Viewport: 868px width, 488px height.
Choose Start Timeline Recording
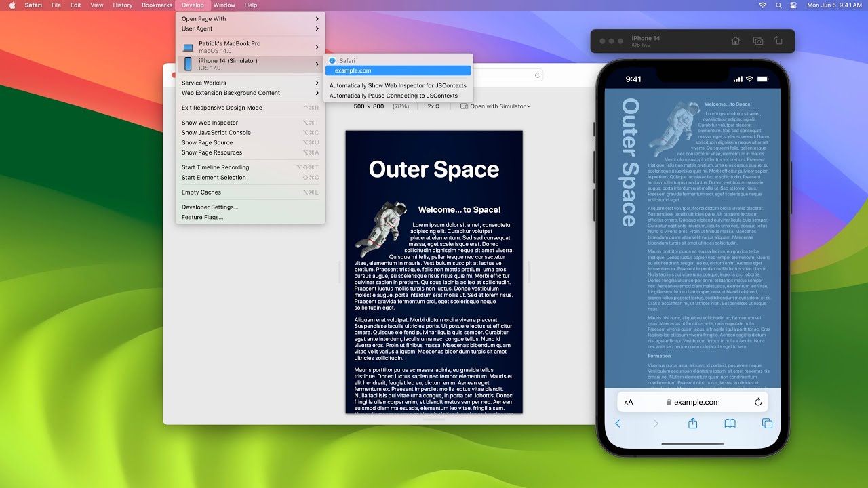[x=250, y=167]
